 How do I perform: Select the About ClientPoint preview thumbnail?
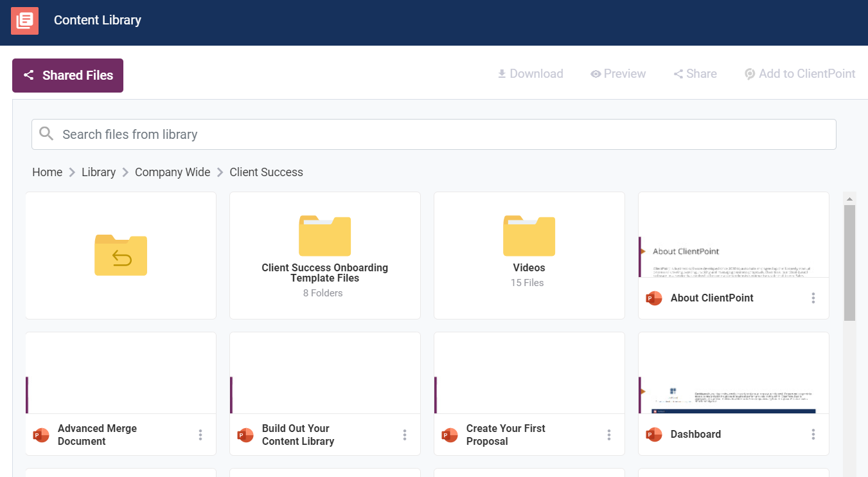pyautogui.click(x=733, y=235)
